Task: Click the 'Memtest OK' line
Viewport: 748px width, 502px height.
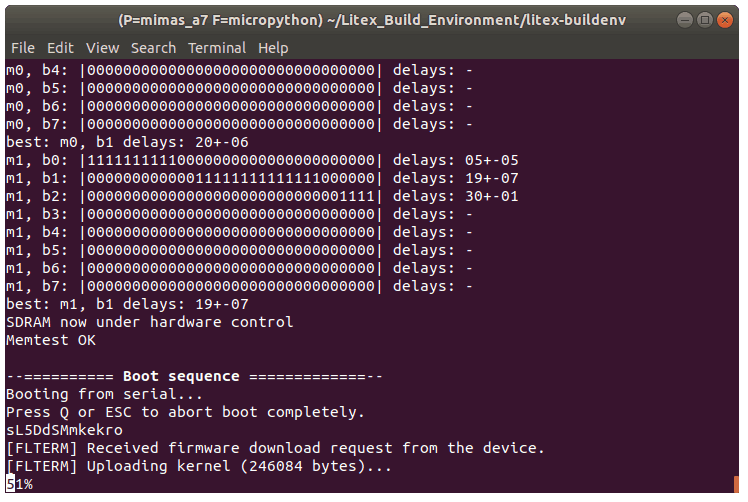Action: [x=52, y=340]
